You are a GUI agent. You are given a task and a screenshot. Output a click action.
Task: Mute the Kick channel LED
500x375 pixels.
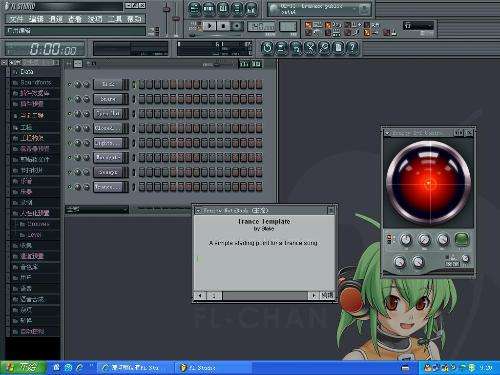[x=70, y=84]
